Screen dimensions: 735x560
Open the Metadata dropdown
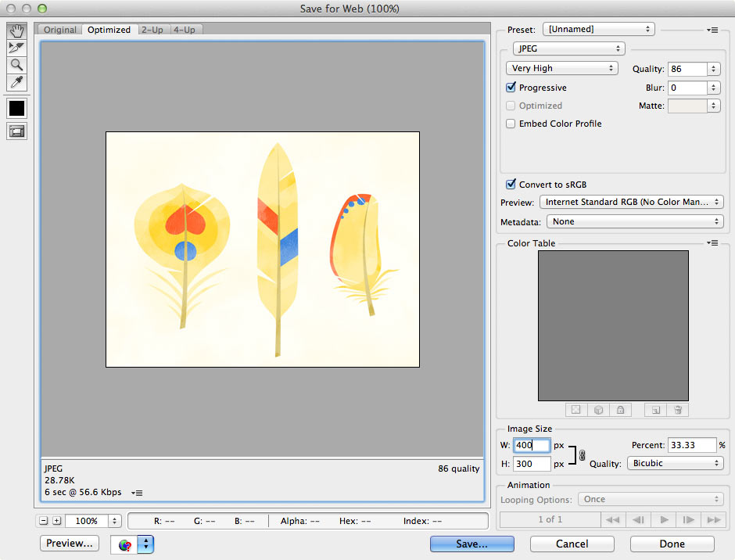click(635, 221)
